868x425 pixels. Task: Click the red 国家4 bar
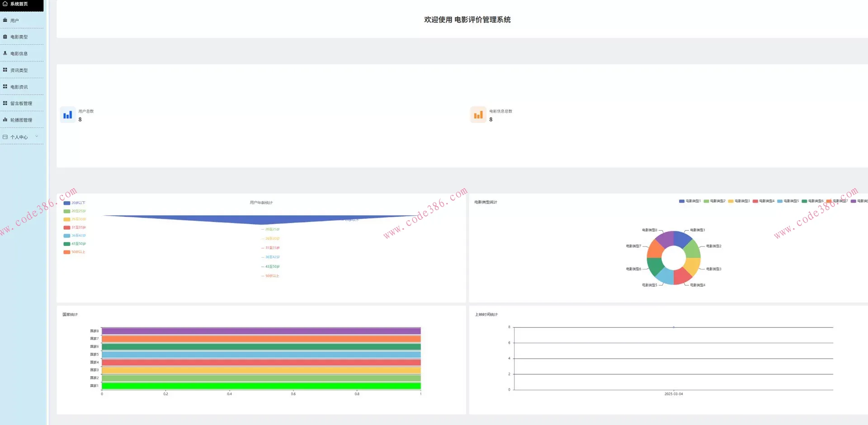coord(261,362)
